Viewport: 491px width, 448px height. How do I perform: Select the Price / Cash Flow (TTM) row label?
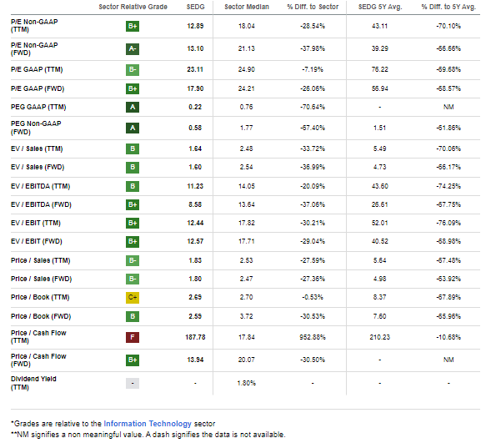point(38,337)
